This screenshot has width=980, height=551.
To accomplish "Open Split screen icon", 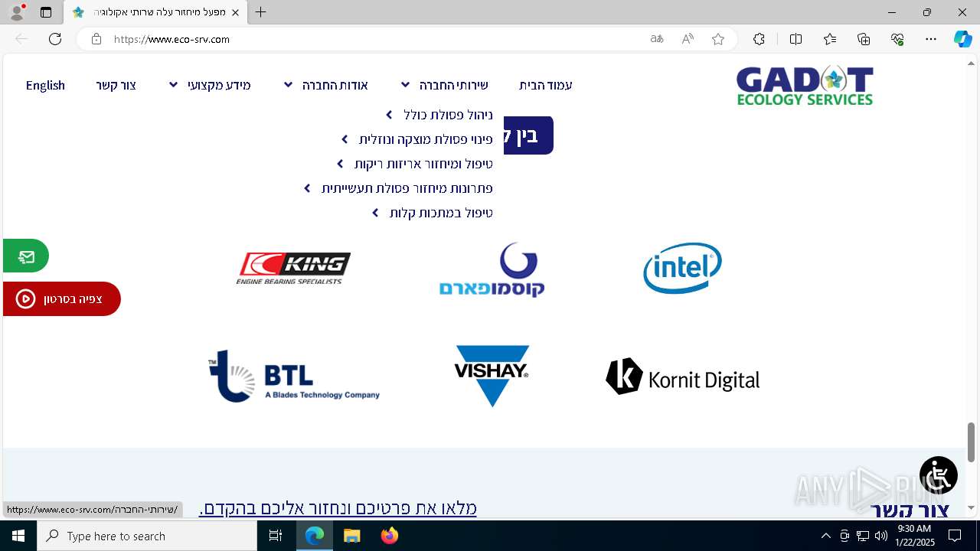I will (795, 39).
